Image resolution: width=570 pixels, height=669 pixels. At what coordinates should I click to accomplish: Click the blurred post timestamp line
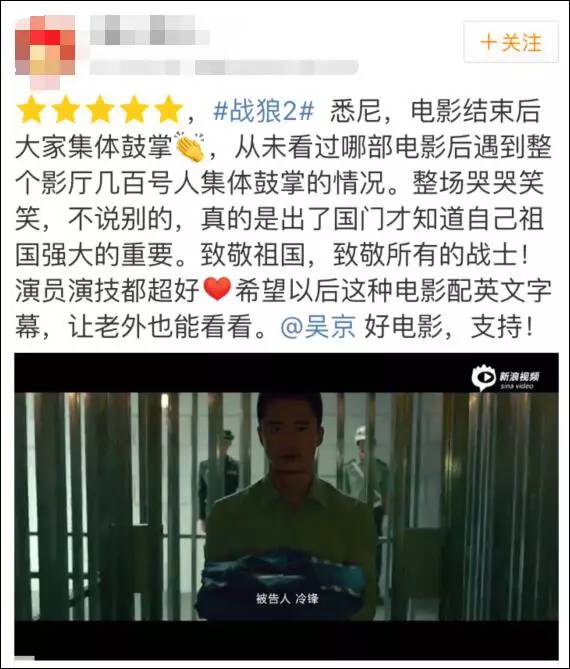point(224,67)
